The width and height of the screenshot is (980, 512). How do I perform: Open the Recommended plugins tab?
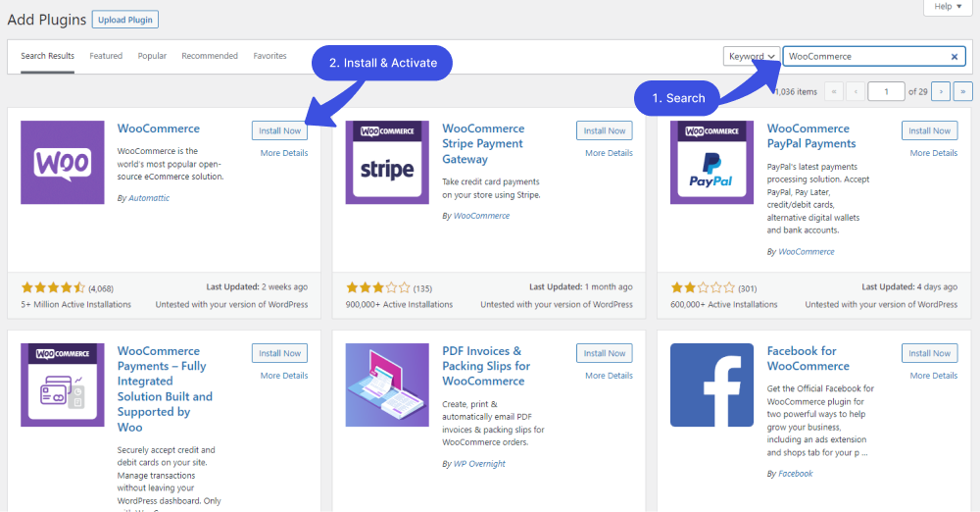click(210, 56)
